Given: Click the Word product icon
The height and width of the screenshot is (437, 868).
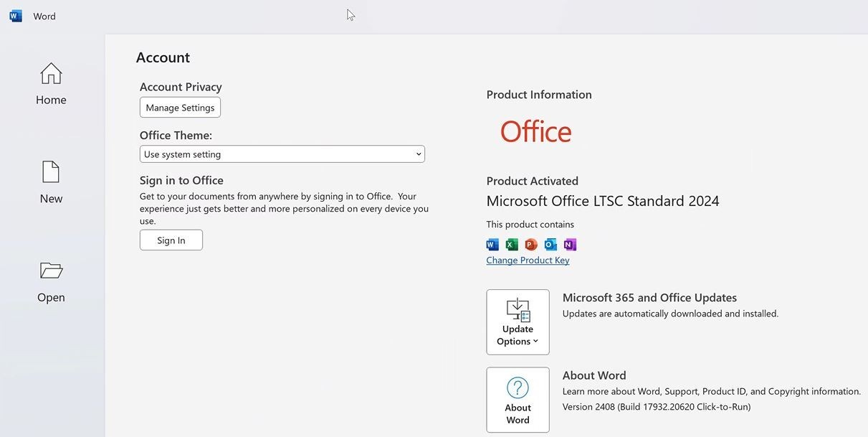Looking at the screenshot, I should tap(492, 245).
